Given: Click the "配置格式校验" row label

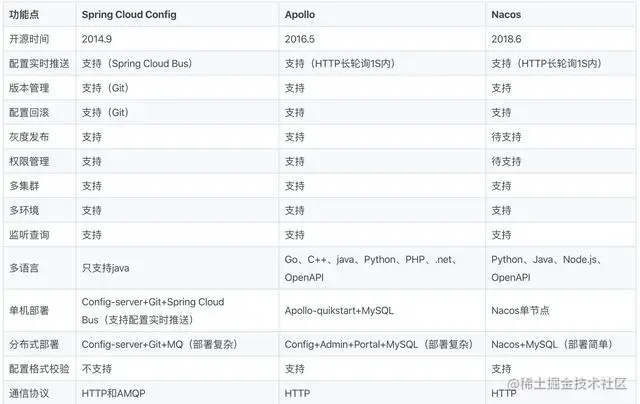Looking at the screenshot, I should pyautogui.click(x=39, y=369).
